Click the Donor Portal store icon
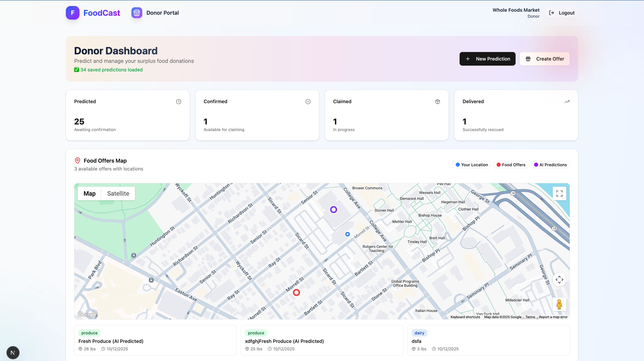The image size is (644, 361). click(137, 13)
